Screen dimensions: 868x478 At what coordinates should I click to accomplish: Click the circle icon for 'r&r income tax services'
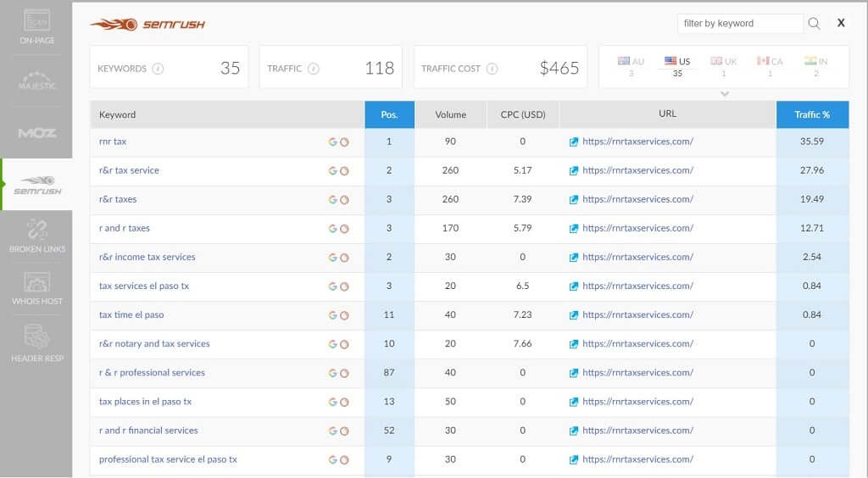click(x=344, y=258)
